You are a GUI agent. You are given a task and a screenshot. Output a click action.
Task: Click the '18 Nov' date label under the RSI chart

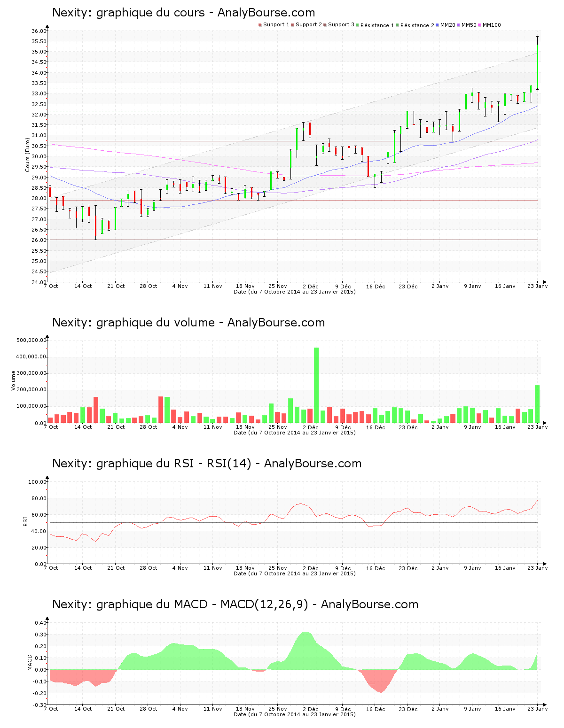pos(245,568)
